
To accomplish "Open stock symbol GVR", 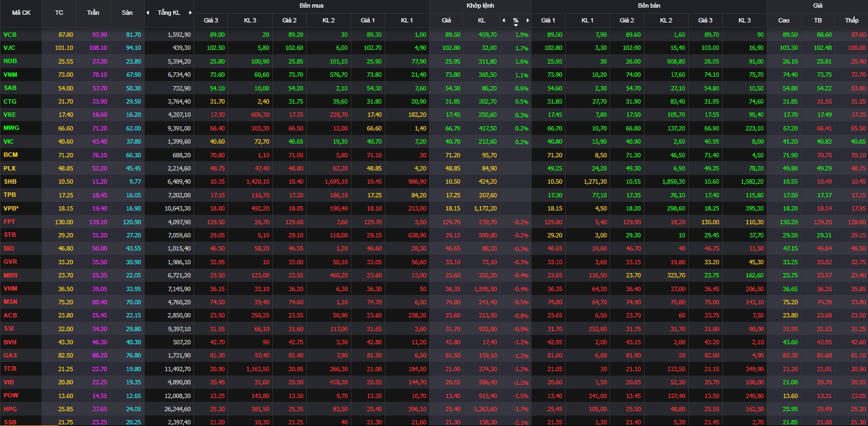I will tap(10, 262).
